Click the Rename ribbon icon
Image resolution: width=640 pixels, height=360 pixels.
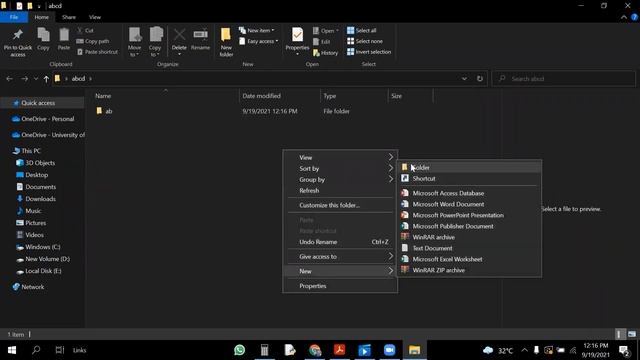pyautogui.click(x=200, y=39)
